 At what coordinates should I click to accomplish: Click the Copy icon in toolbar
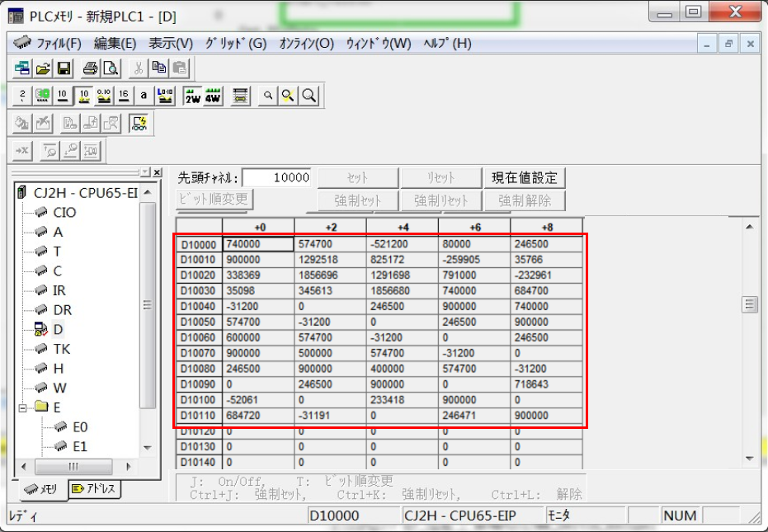tap(159, 69)
